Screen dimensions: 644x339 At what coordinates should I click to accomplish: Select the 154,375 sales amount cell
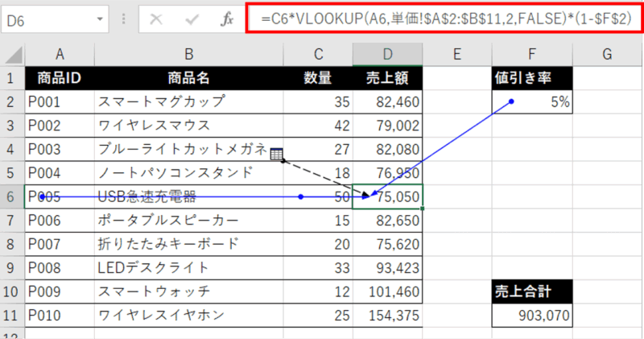(x=388, y=314)
